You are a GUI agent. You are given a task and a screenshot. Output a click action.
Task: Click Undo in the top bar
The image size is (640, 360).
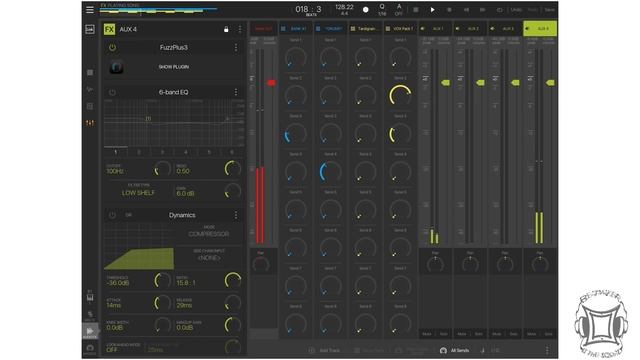[x=516, y=9]
